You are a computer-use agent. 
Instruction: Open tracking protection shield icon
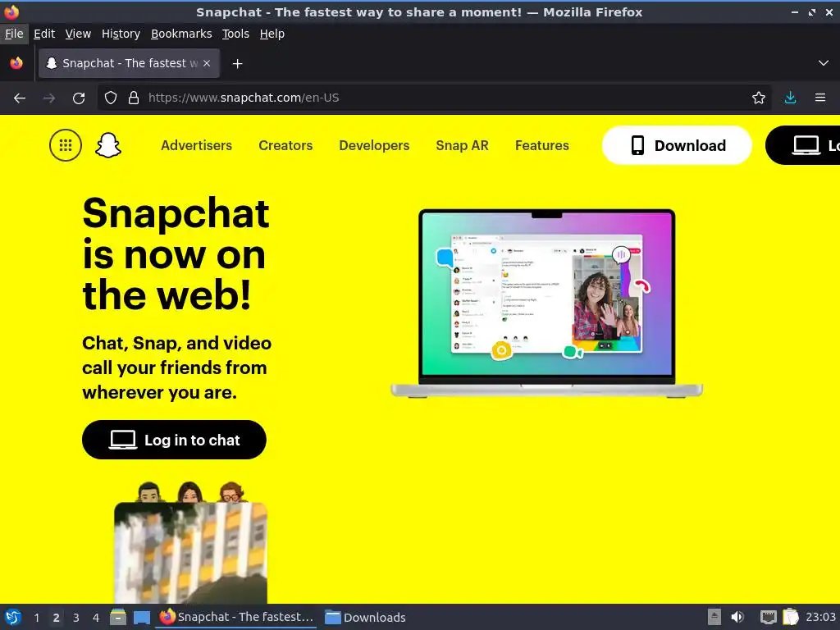tap(111, 98)
